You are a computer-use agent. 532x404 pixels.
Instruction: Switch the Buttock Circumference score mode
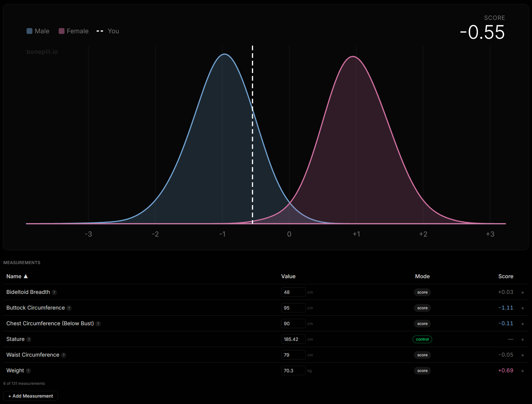(422, 308)
